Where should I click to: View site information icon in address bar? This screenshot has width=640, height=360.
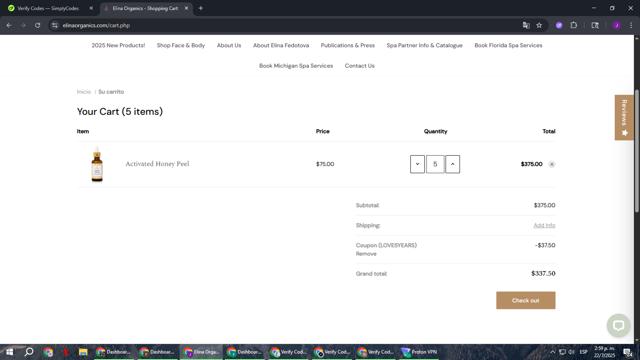tap(55, 25)
